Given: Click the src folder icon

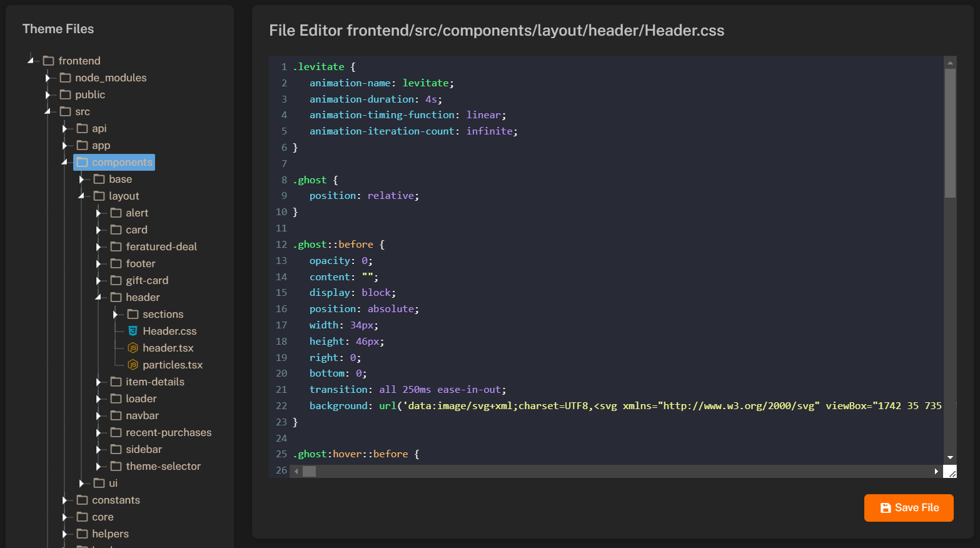Looking at the screenshot, I should 65,111.
